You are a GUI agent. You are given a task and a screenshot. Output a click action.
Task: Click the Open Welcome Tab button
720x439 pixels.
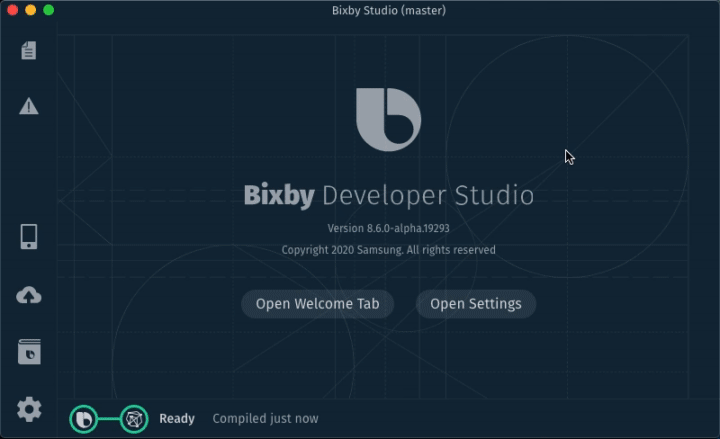tap(317, 304)
